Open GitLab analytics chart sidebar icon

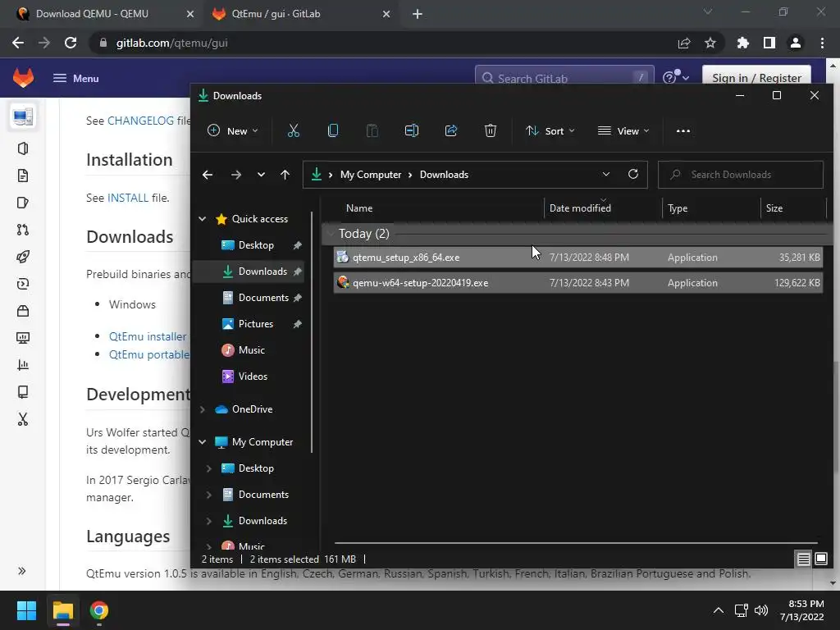tap(22, 365)
